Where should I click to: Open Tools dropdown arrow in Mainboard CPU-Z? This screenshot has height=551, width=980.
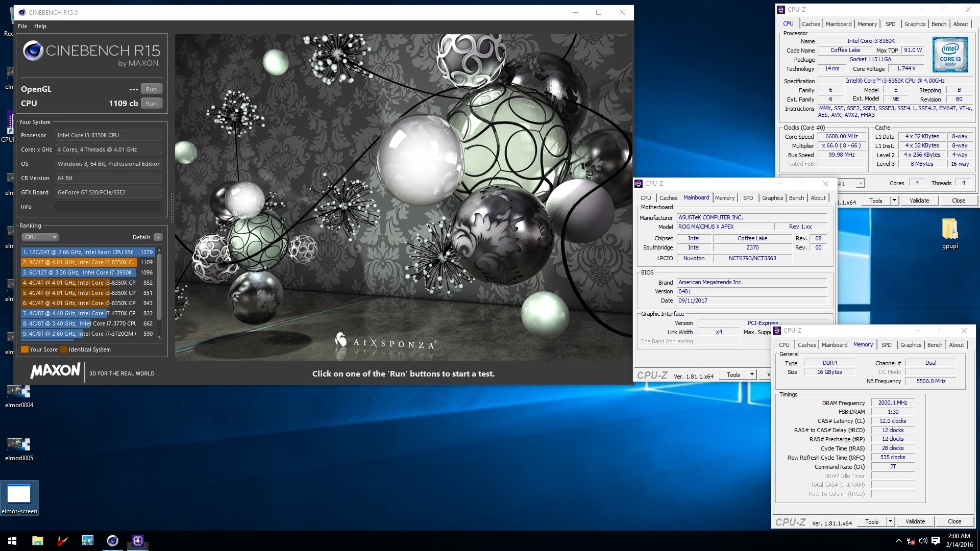752,374
